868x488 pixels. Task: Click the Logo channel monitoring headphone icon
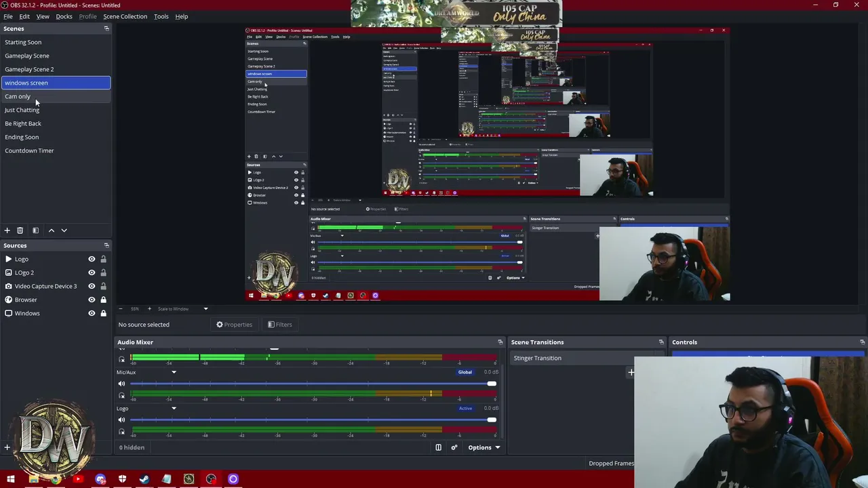click(x=122, y=431)
